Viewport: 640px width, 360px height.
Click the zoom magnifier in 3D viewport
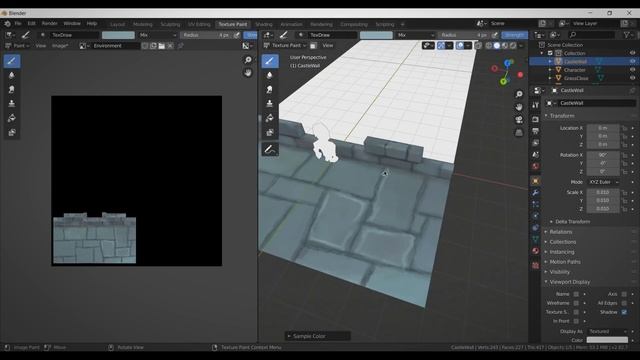pos(519,94)
